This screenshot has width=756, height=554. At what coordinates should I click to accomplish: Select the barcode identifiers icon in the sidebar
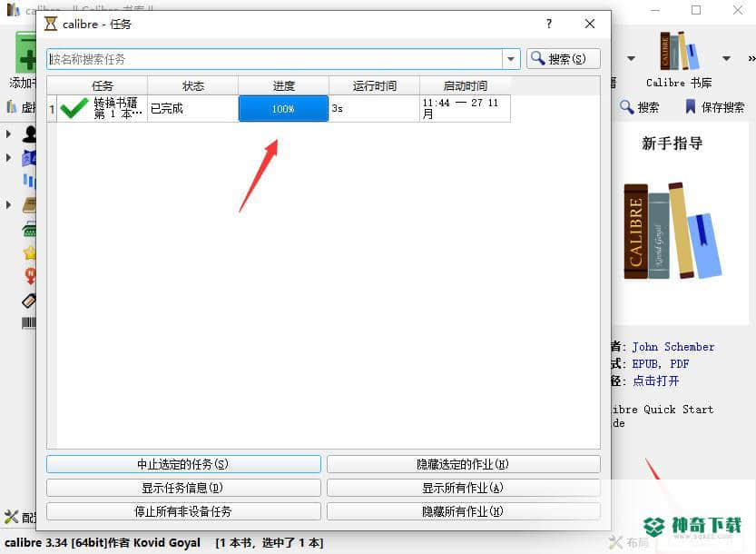(x=29, y=322)
